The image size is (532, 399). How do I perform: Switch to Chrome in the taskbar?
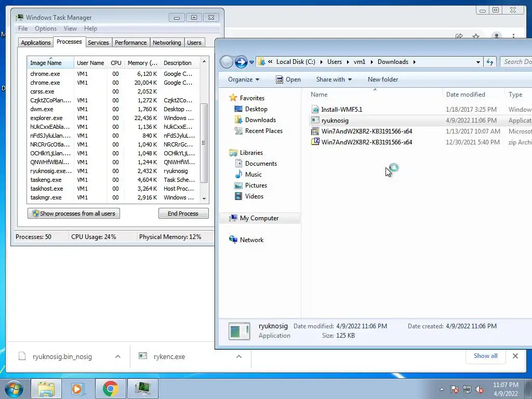(x=110, y=389)
